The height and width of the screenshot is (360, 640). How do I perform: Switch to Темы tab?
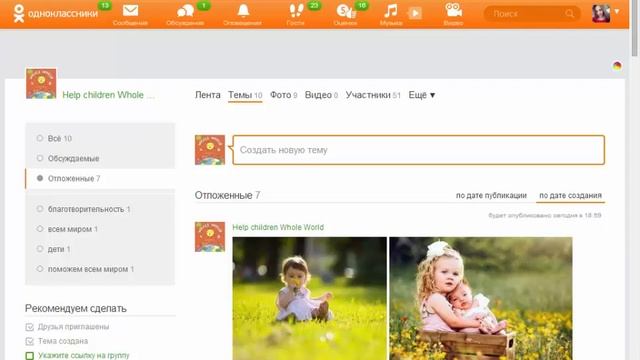coord(245,95)
